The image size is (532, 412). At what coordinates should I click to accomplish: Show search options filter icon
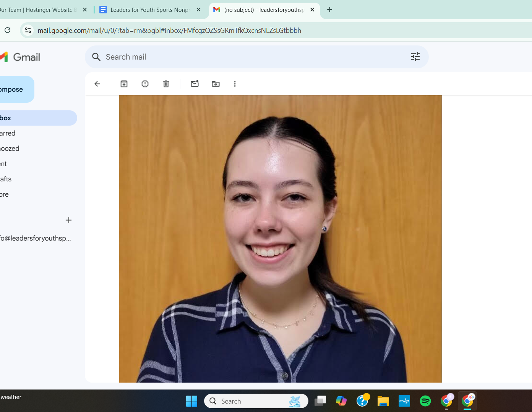click(x=415, y=57)
